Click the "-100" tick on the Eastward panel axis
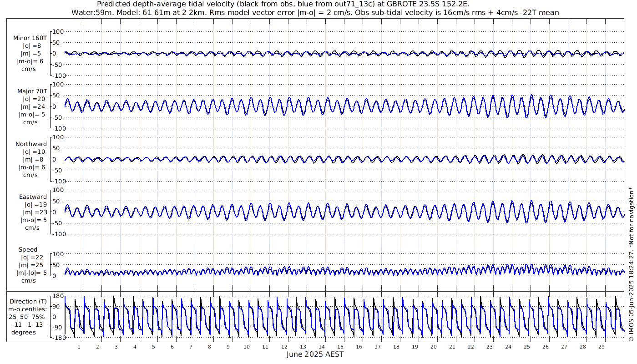Viewport: 637px width, 364px height. (58, 234)
